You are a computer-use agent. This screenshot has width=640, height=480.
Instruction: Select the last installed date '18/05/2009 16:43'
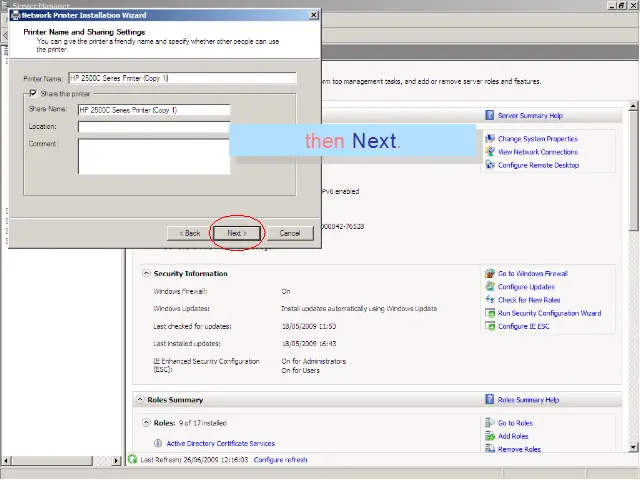[309, 344]
